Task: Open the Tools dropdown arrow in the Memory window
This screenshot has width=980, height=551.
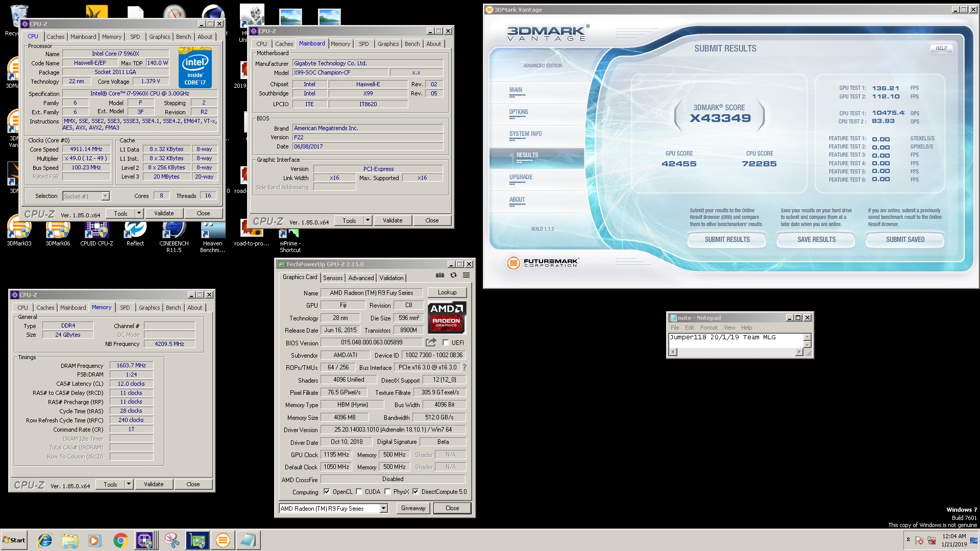Action: pos(129,484)
